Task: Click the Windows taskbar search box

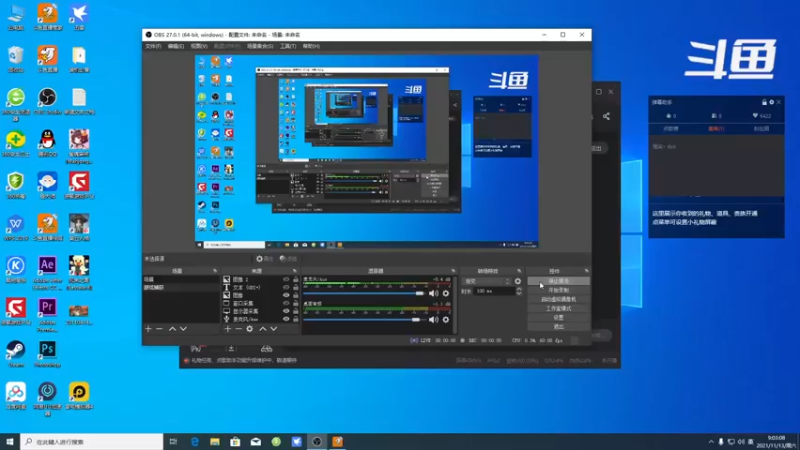Action: 92,441
